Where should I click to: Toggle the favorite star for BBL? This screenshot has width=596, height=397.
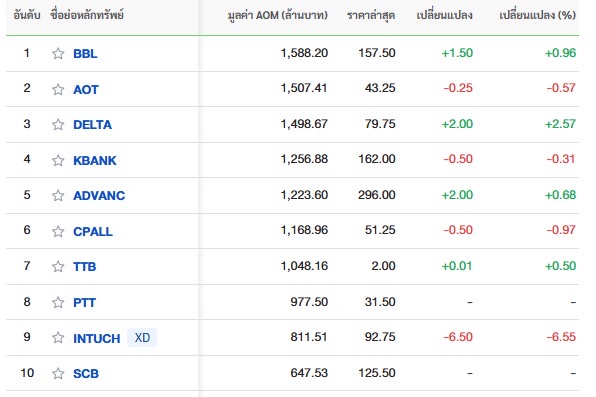(58, 53)
